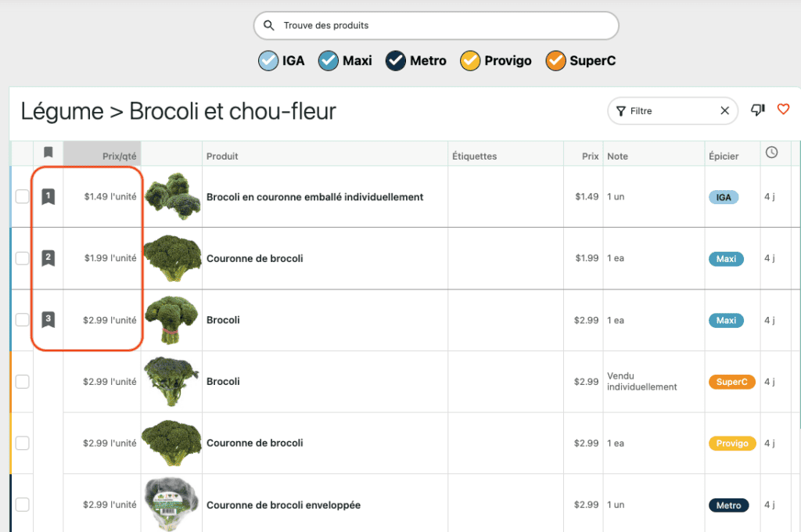The height and width of the screenshot is (532, 801).
Task: Click the clock column header icon
Action: click(772, 153)
